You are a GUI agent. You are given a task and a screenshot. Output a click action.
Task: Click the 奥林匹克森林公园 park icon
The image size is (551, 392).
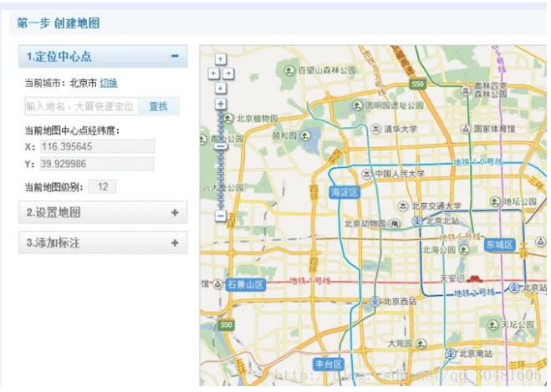click(x=466, y=90)
